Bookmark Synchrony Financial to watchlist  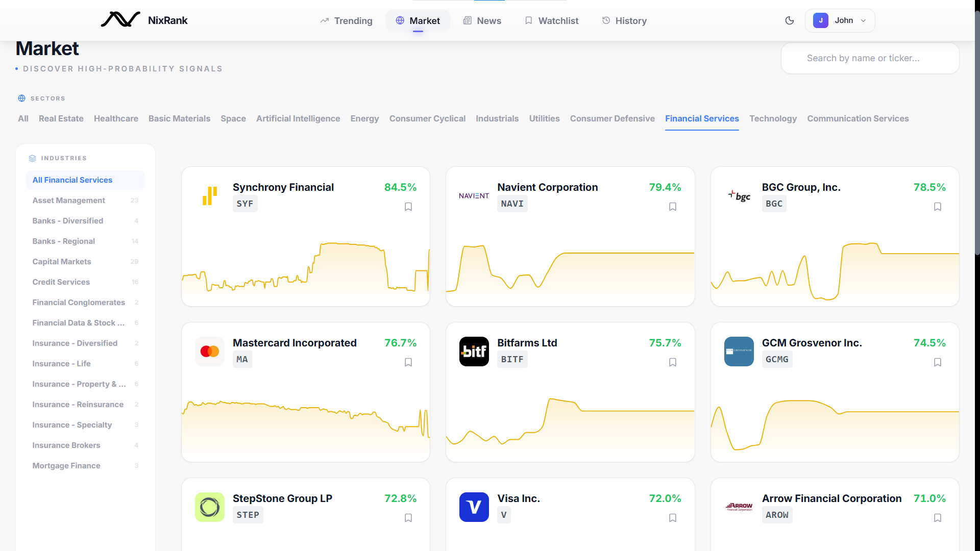point(408,207)
